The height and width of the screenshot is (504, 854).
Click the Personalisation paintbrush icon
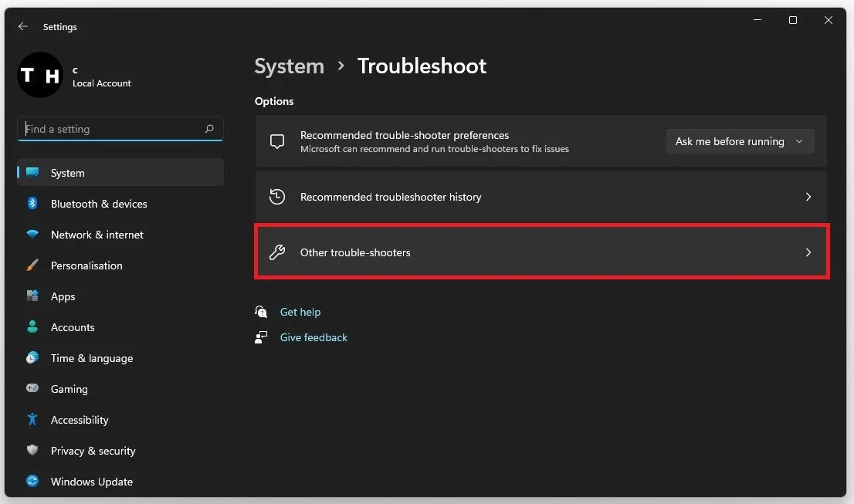pyautogui.click(x=32, y=265)
